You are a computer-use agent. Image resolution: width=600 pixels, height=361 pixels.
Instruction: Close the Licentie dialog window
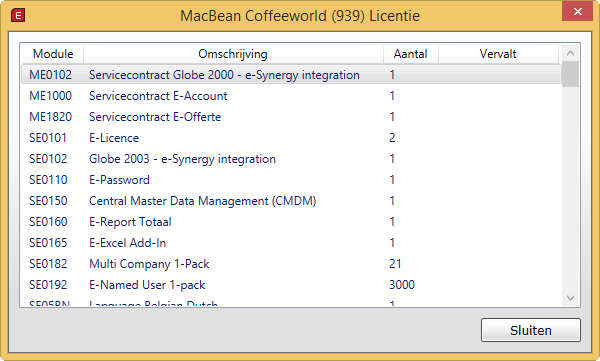coord(577,11)
